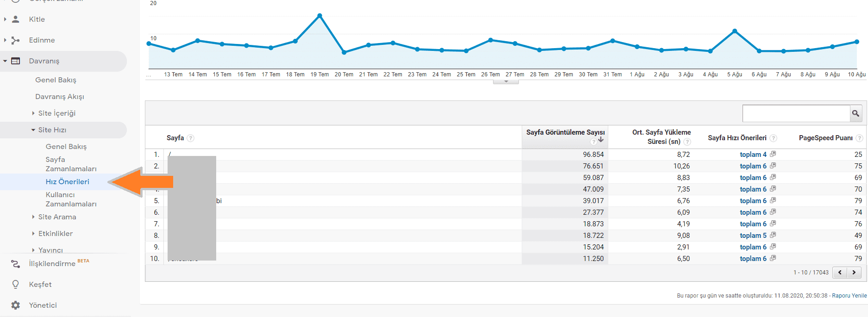Expand the Site Arama section

tap(33, 217)
